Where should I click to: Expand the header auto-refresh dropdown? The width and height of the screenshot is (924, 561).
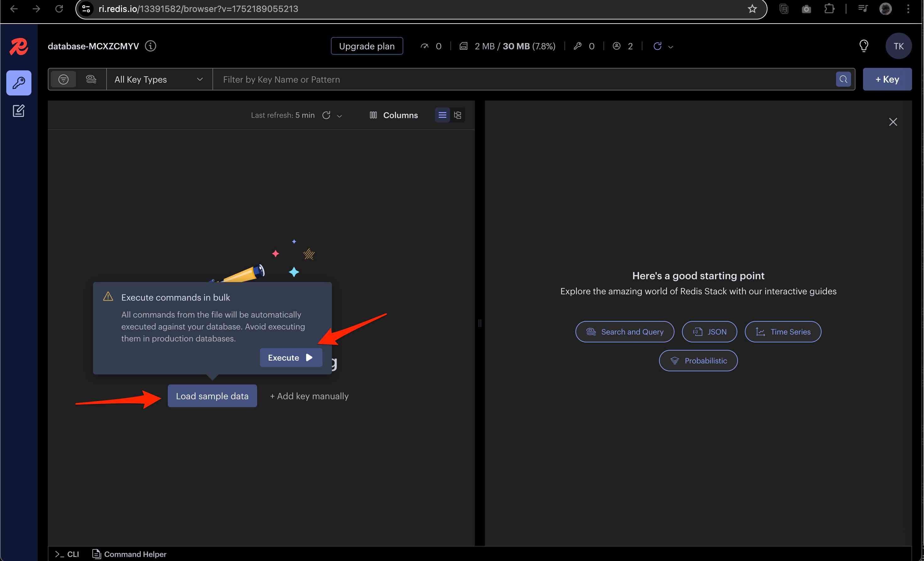671,47
